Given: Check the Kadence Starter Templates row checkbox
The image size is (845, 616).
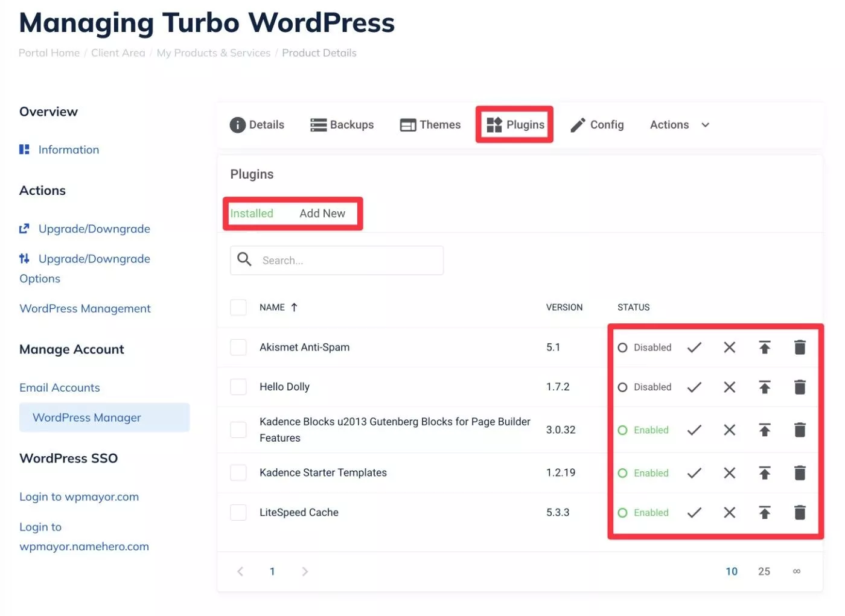Looking at the screenshot, I should point(238,473).
